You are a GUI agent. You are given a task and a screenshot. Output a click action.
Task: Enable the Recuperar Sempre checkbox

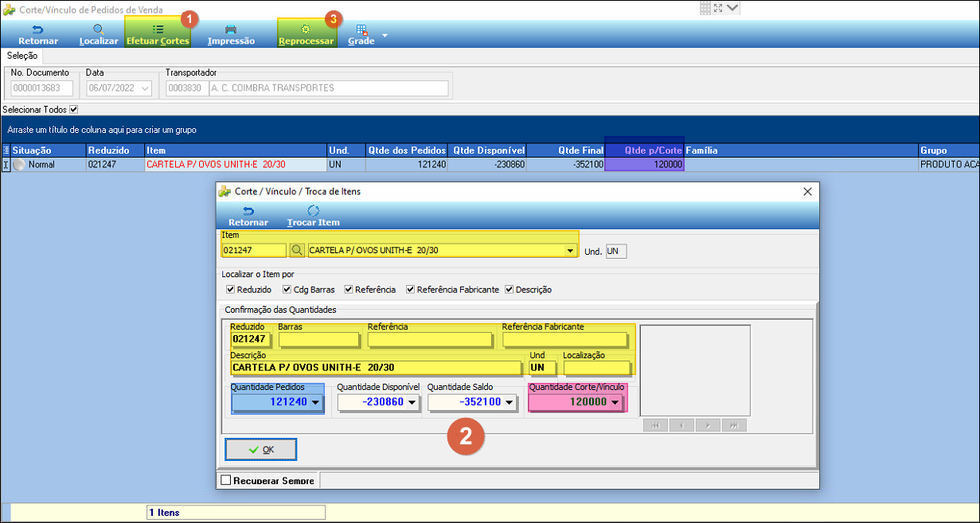coord(226,481)
